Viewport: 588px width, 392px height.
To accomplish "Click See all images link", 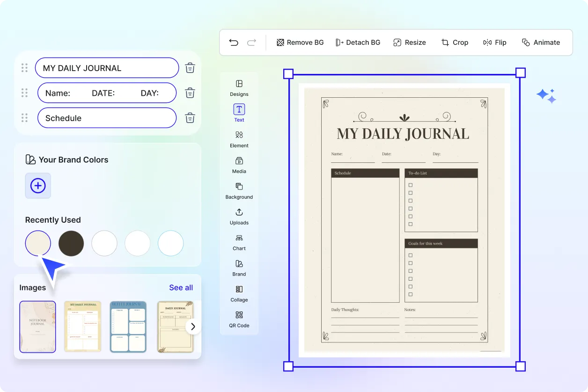I will click(181, 288).
